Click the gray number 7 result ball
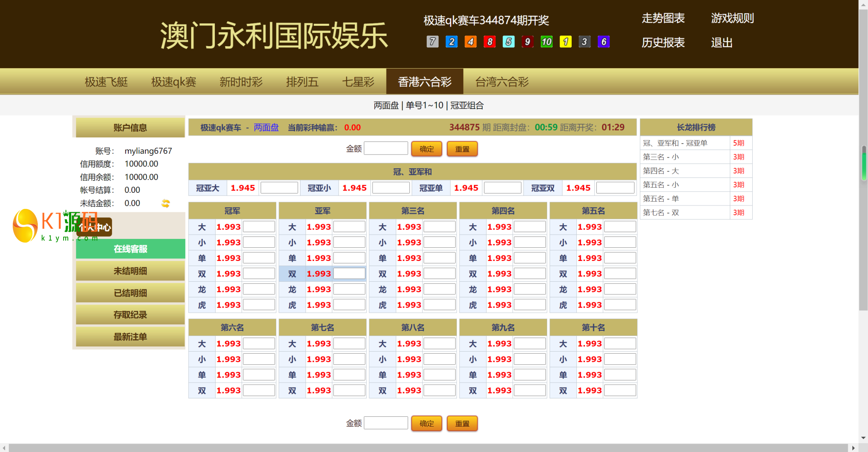 432,42
